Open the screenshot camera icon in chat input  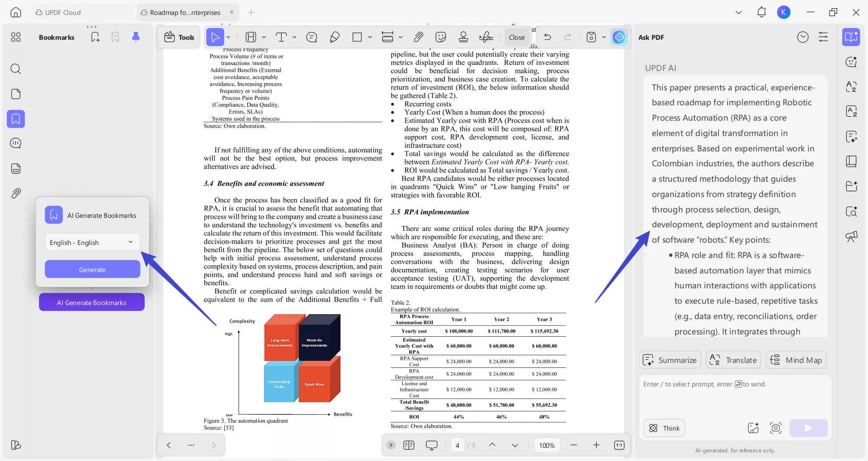point(776,428)
